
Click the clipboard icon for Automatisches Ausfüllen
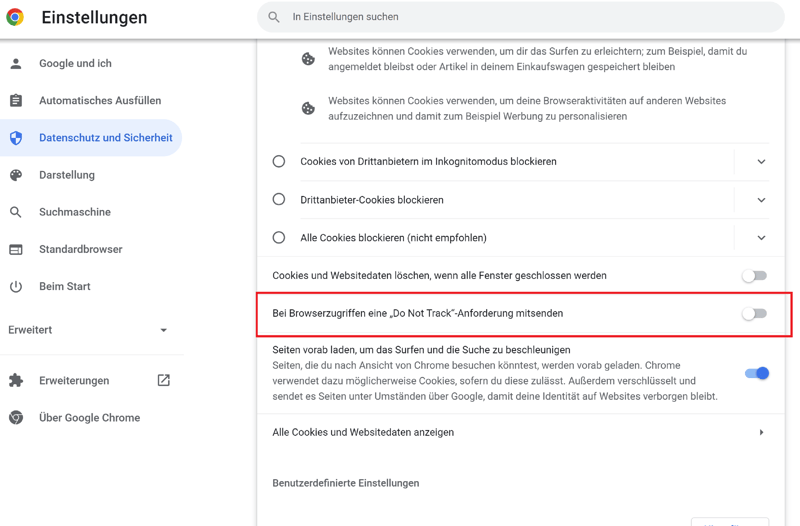(x=16, y=101)
